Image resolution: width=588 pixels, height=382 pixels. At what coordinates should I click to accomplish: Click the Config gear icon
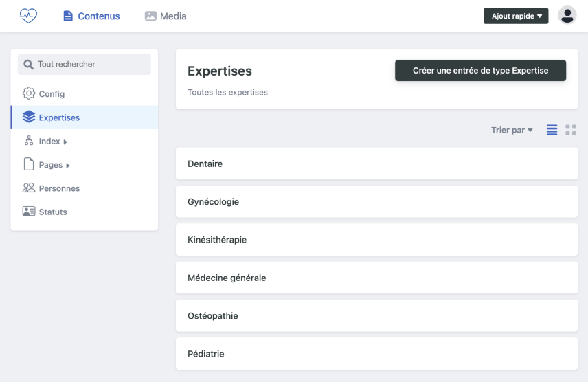[x=29, y=93]
